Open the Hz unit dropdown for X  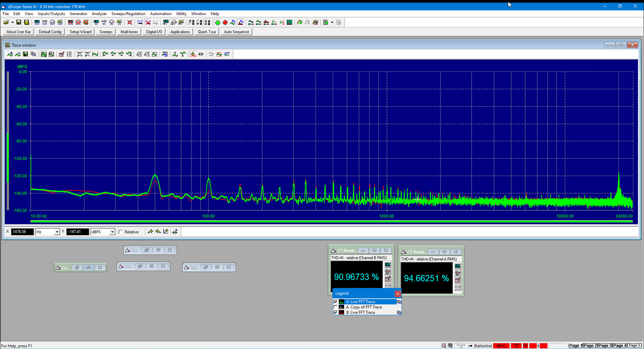[57, 232]
